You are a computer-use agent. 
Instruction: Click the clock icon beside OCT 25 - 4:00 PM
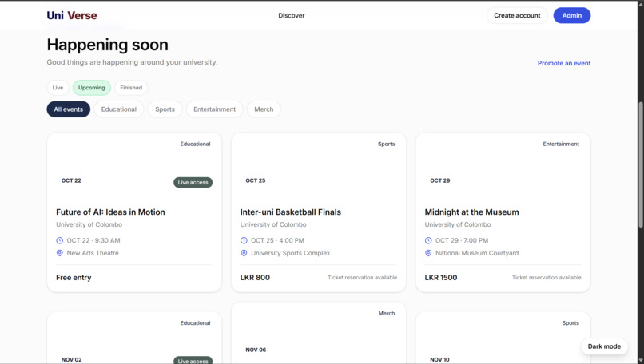[244, 240]
